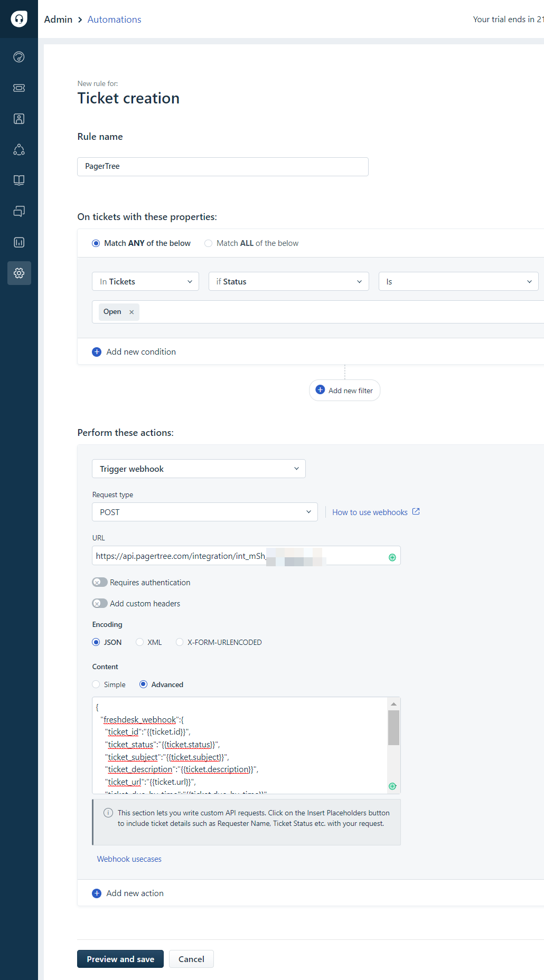Click the Freshdesk headset logo
544x980 pixels.
[x=19, y=19]
